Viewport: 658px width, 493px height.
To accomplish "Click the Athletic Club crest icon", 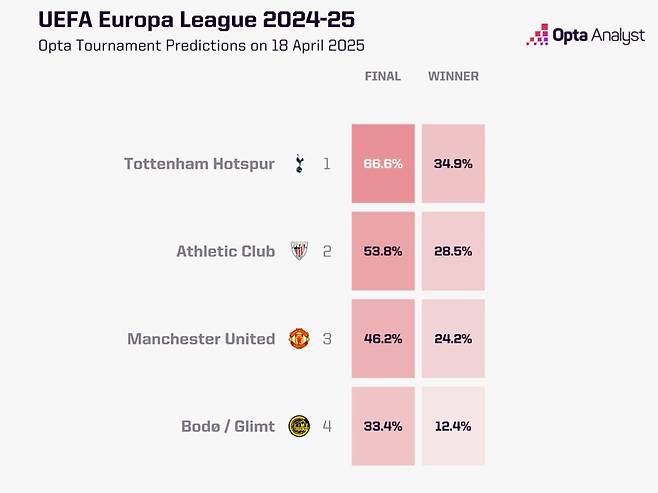I will point(298,251).
